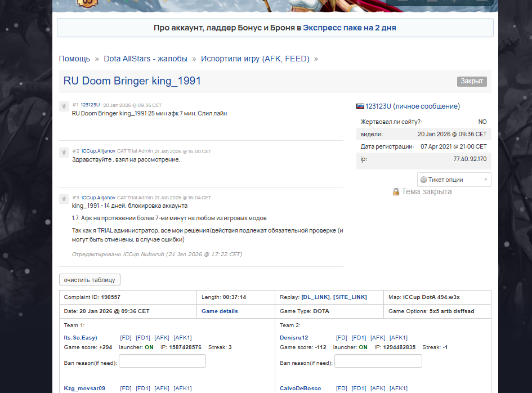Open the Экспресс паке на 2 дня link

[x=349, y=28]
